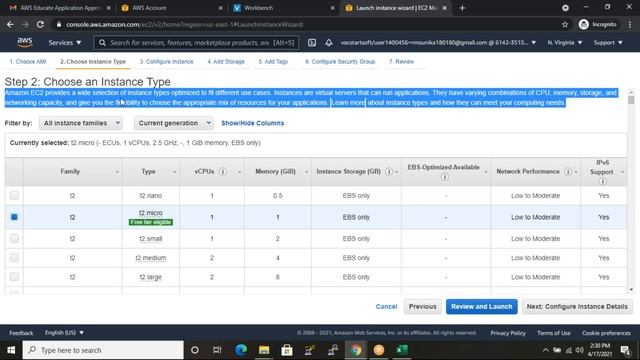Click the vCPUs column info icon
640x360 pixels.
point(222,171)
